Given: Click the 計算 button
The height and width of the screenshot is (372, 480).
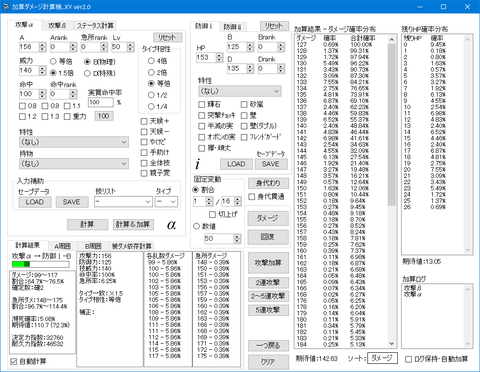Looking at the screenshot, I should pos(87,224).
